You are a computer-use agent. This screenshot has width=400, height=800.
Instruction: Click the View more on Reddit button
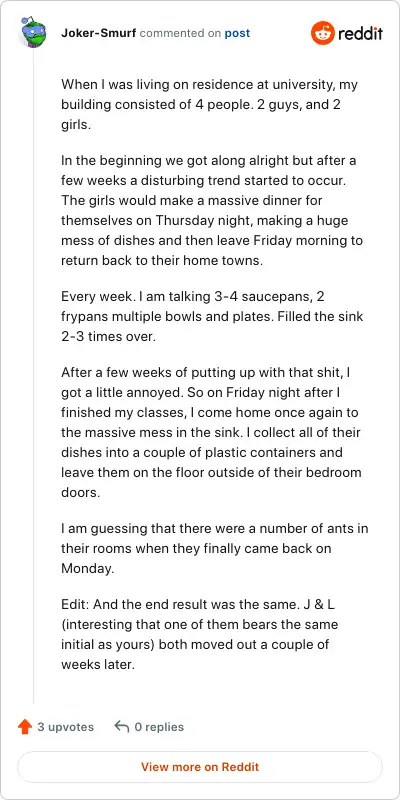click(x=200, y=767)
